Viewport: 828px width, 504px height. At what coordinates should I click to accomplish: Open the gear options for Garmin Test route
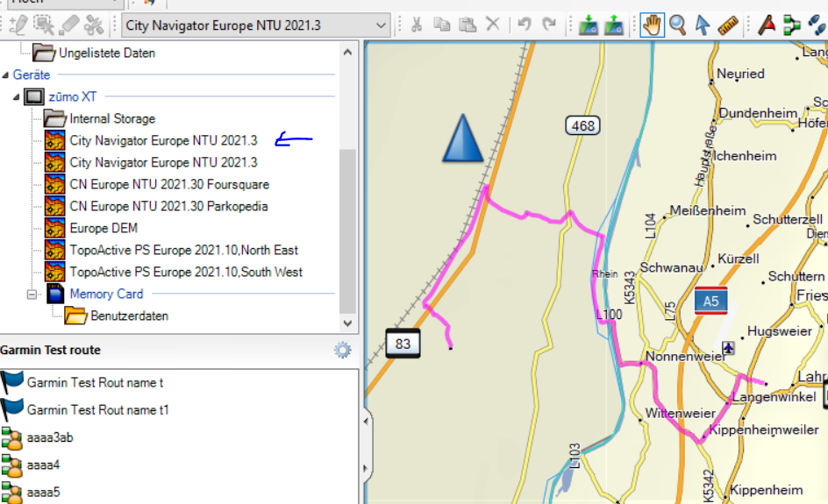click(x=343, y=350)
